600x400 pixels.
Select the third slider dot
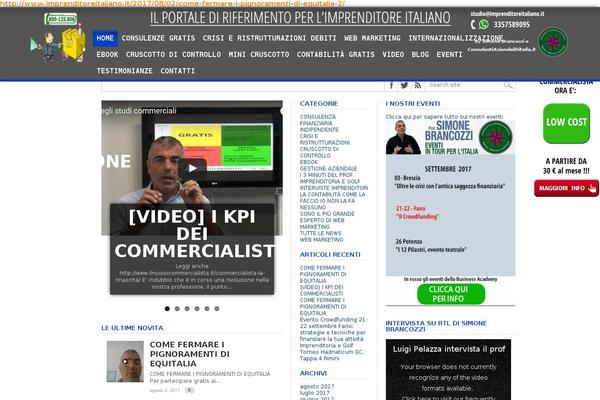coord(187,309)
